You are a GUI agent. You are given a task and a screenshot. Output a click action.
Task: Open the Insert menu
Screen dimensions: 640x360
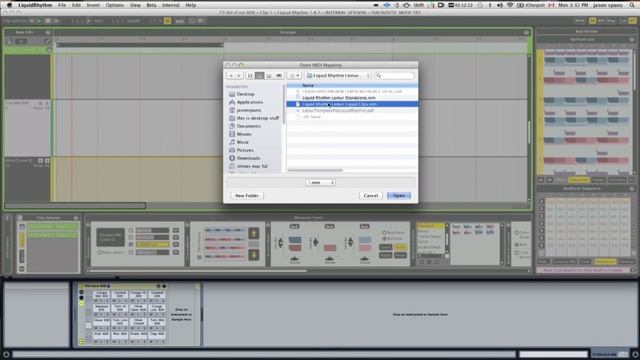pyautogui.click(x=93, y=5)
